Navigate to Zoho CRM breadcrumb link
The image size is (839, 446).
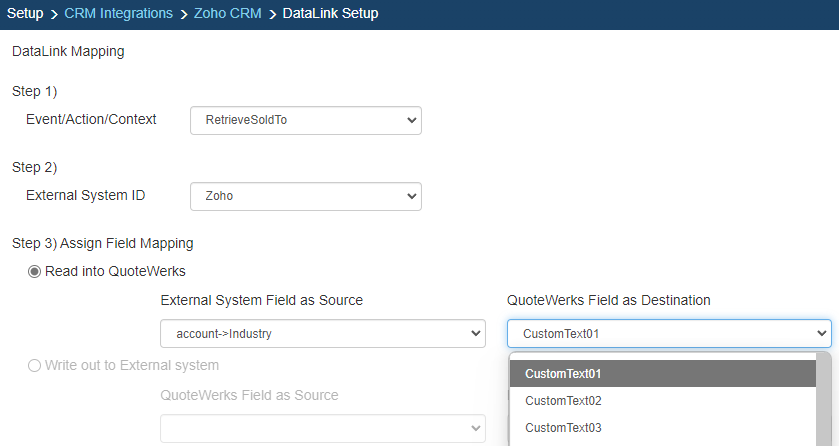228,14
